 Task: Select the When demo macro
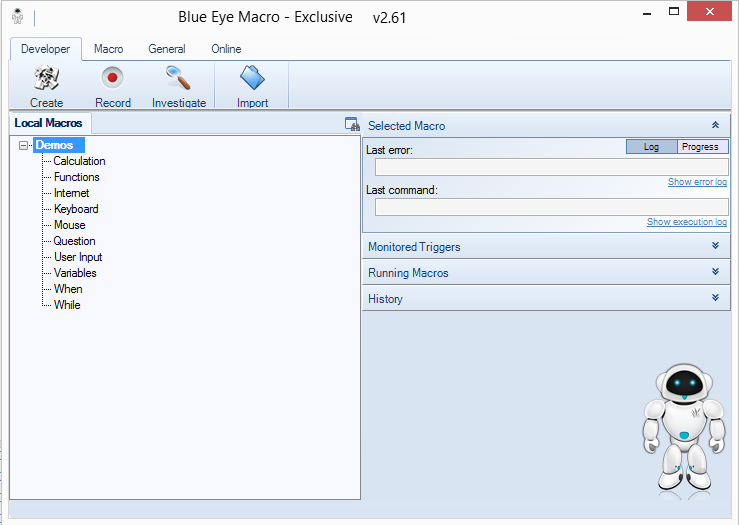coord(68,289)
